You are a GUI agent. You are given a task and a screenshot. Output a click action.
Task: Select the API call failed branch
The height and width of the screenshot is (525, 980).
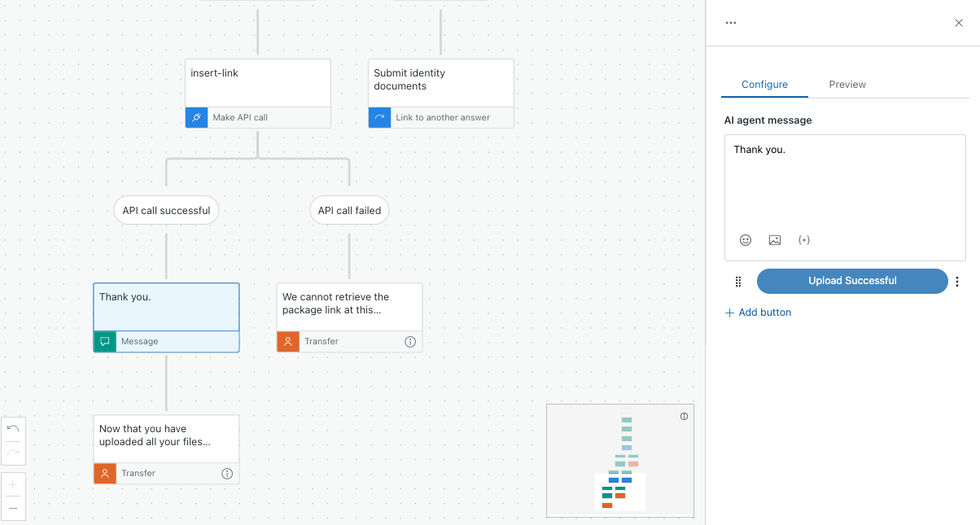349,211
